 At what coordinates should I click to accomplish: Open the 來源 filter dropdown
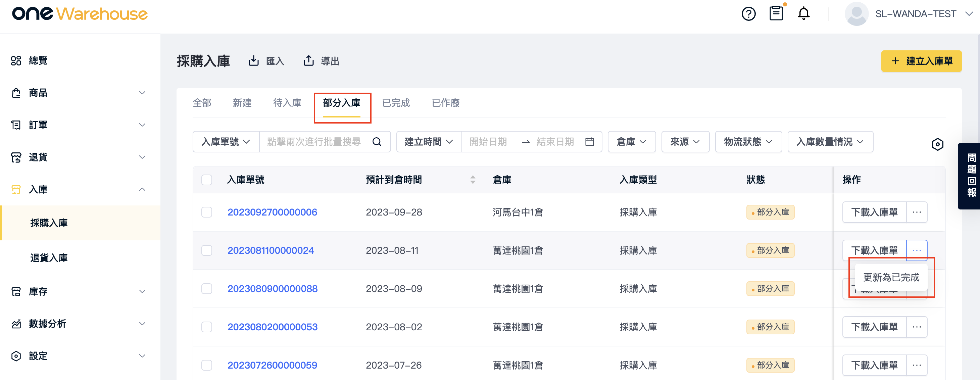pyautogui.click(x=685, y=142)
